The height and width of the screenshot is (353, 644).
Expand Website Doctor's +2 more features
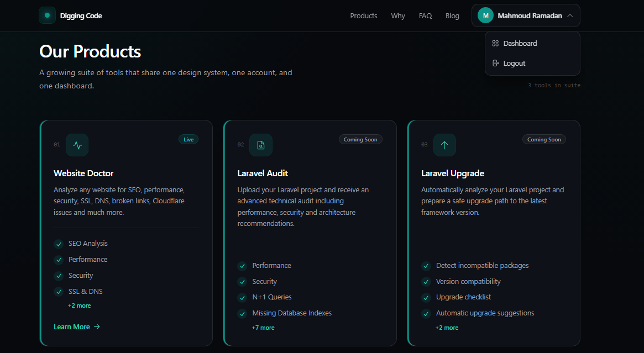(79, 306)
